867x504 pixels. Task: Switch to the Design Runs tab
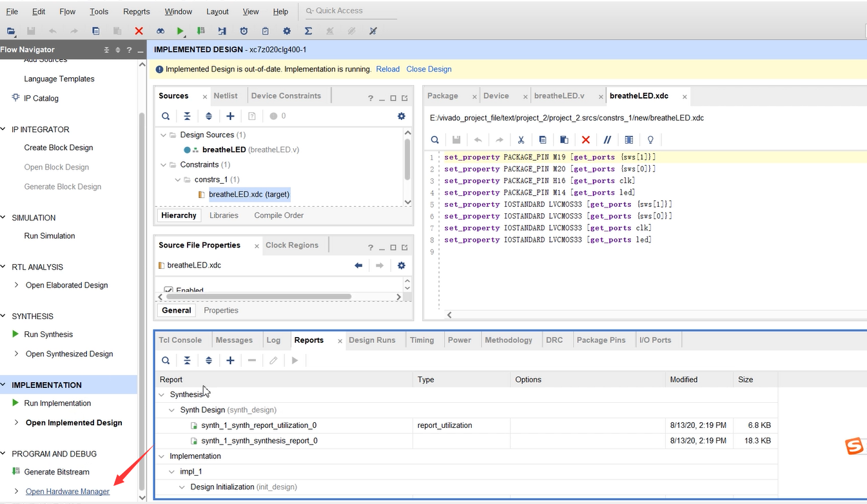tap(372, 340)
